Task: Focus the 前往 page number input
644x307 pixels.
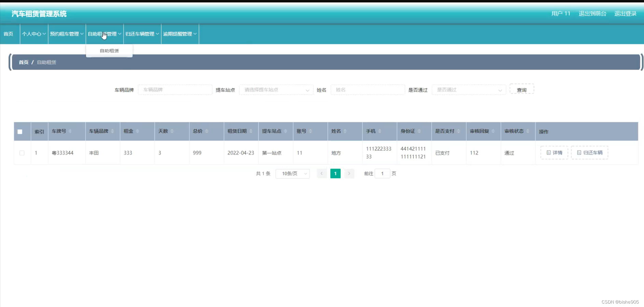Action: coord(382,174)
